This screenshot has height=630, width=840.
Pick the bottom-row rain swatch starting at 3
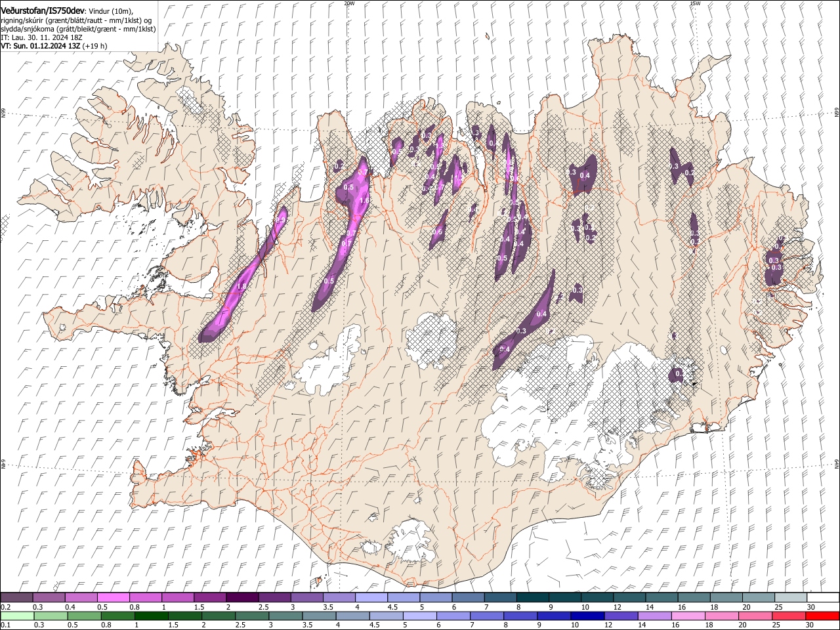(x=285, y=616)
